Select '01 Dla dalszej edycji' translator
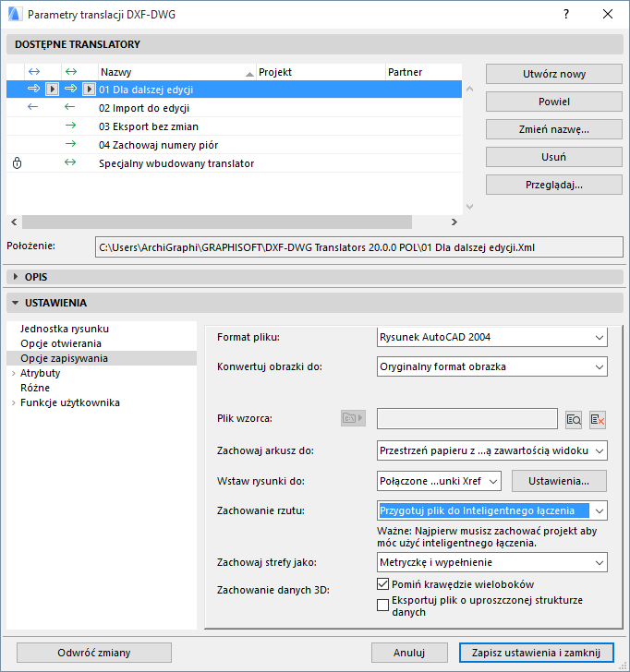Viewport: 630px width, 672px height. 234,90
